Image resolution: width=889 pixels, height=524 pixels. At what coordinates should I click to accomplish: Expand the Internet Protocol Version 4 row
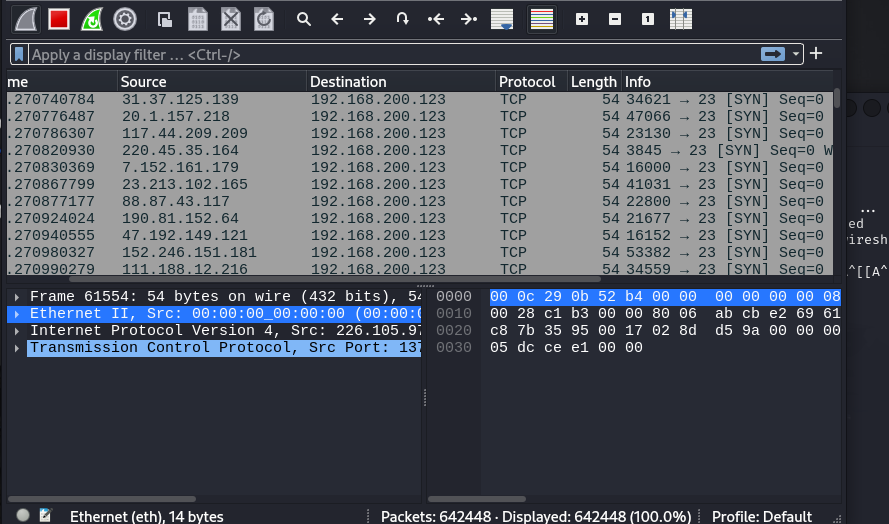(x=17, y=331)
